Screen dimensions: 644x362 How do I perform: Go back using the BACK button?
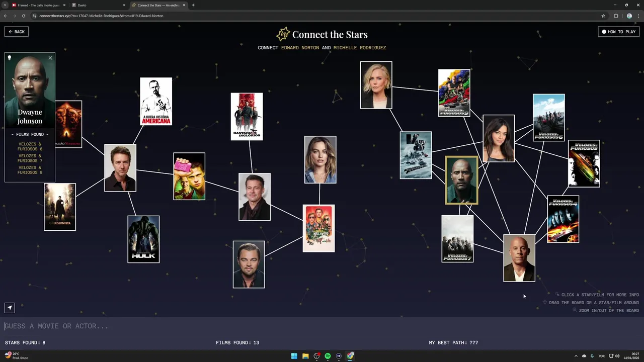pyautogui.click(x=17, y=32)
